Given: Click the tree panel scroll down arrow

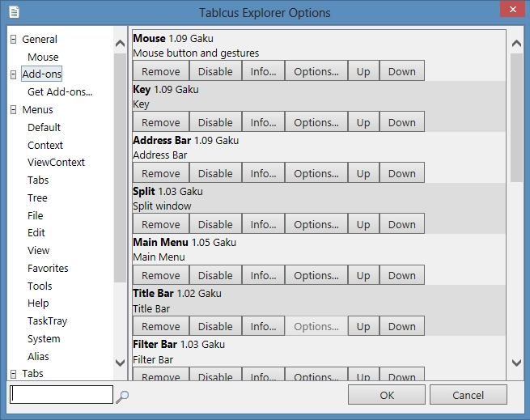Looking at the screenshot, I should pos(120,363).
